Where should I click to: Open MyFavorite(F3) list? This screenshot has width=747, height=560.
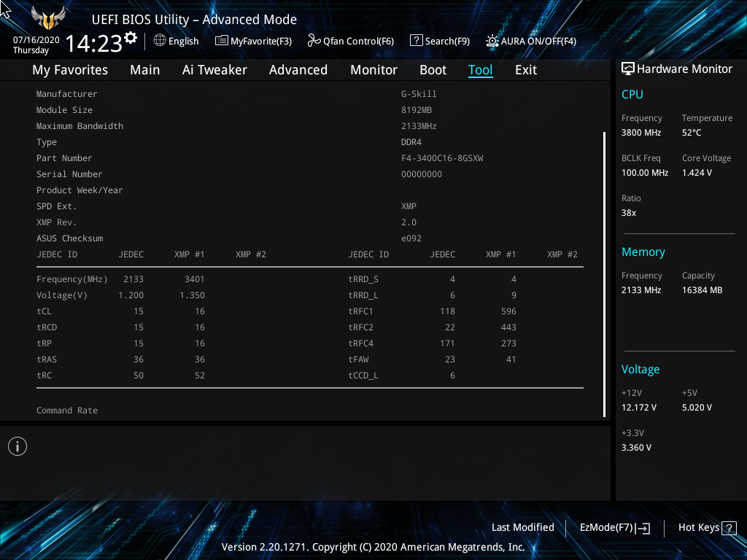(x=253, y=41)
